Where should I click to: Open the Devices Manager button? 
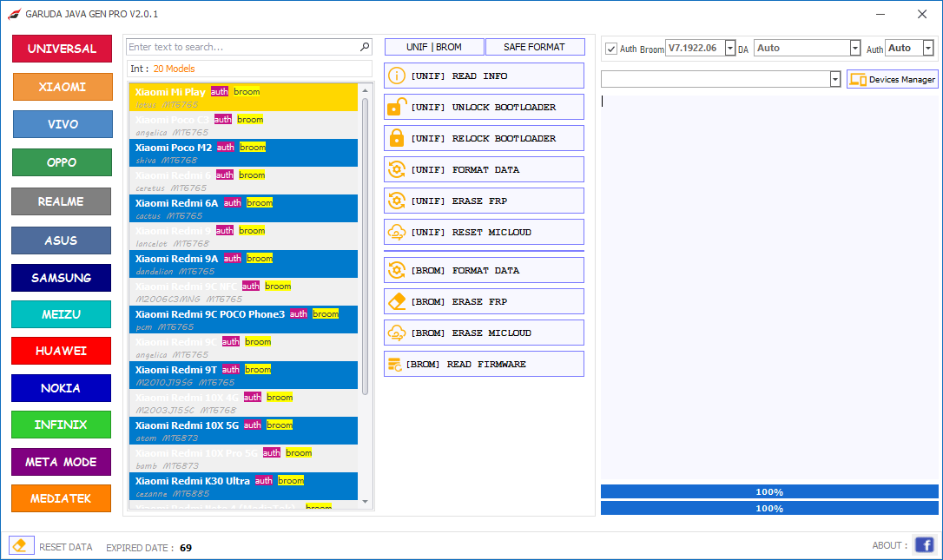(x=893, y=79)
